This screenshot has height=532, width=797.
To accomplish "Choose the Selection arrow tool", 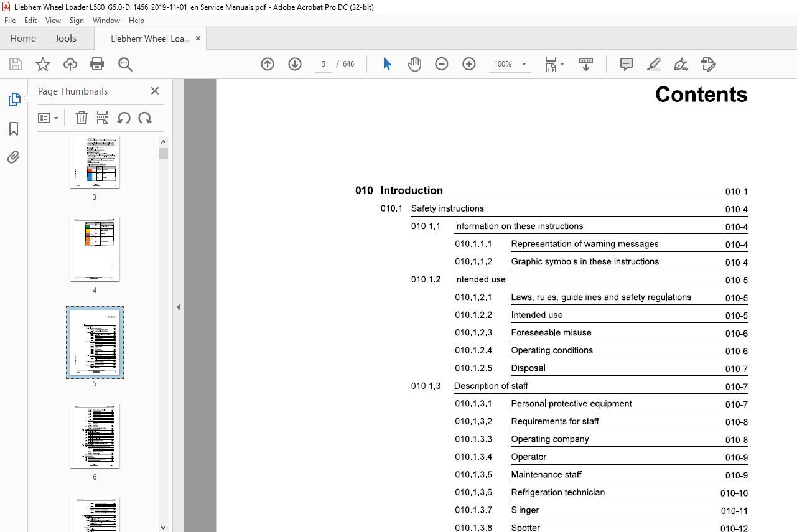I will (x=387, y=64).
